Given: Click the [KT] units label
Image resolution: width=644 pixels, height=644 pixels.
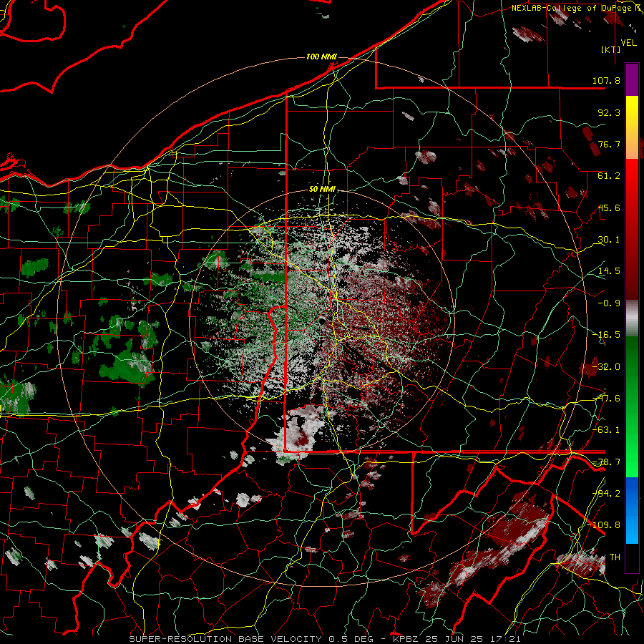Looking at the screenshot, I should (x=611, y=49).
